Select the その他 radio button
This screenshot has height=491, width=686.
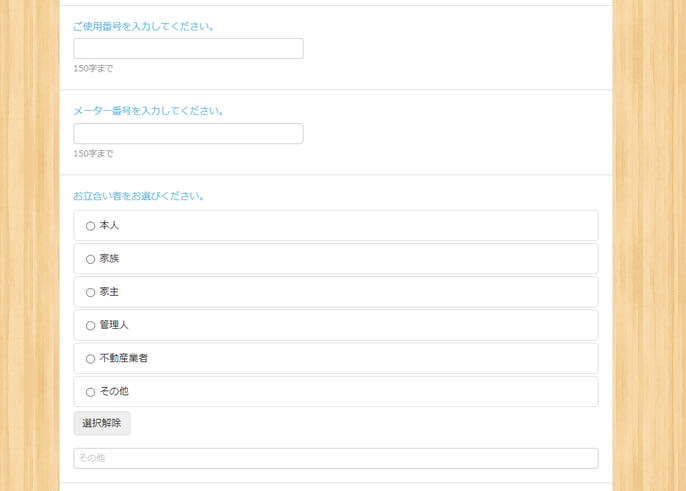point(90,392)
